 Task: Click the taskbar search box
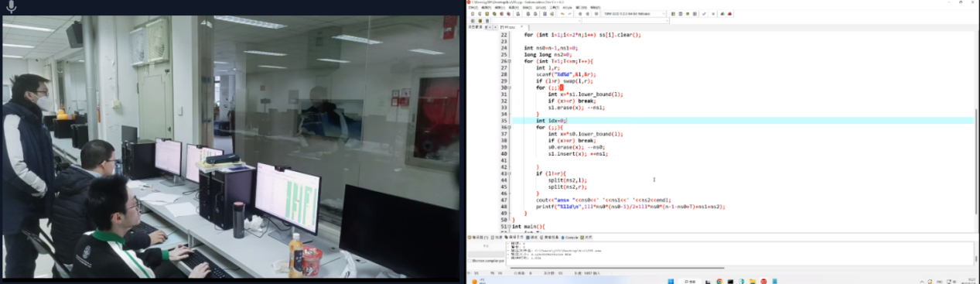coord(689,281)
